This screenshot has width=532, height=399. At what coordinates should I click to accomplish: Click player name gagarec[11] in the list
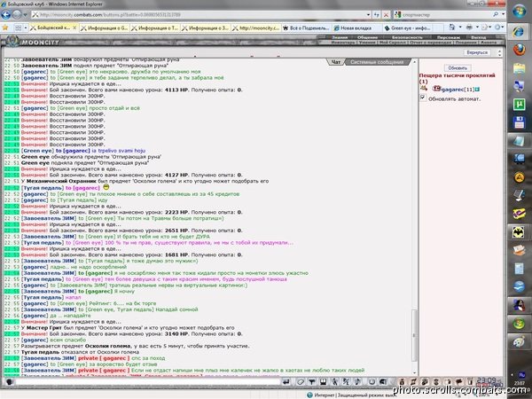(x=457, y=90)
